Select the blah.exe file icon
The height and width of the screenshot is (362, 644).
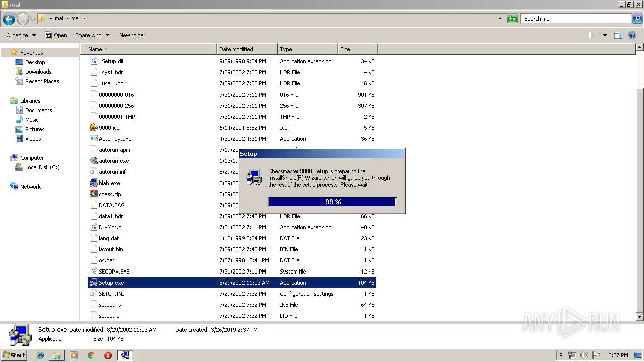point(93,183)
